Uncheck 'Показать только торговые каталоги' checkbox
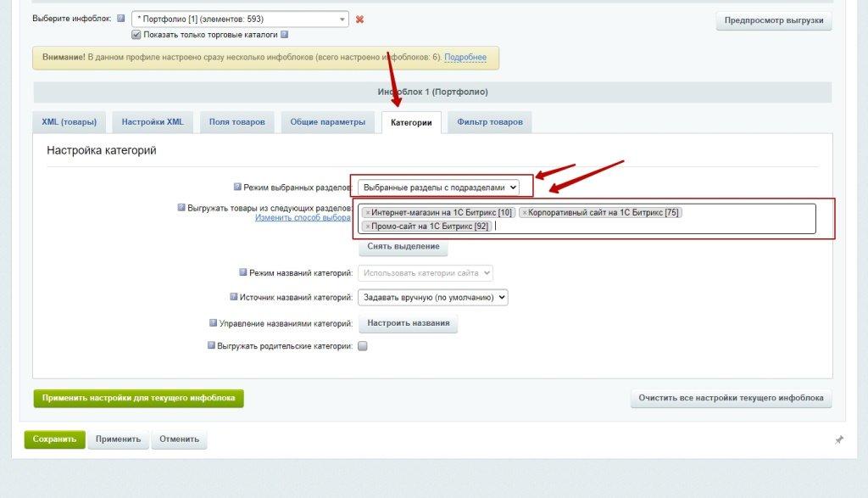This screenshot has height=498, width=868. [x=136, y=35]
